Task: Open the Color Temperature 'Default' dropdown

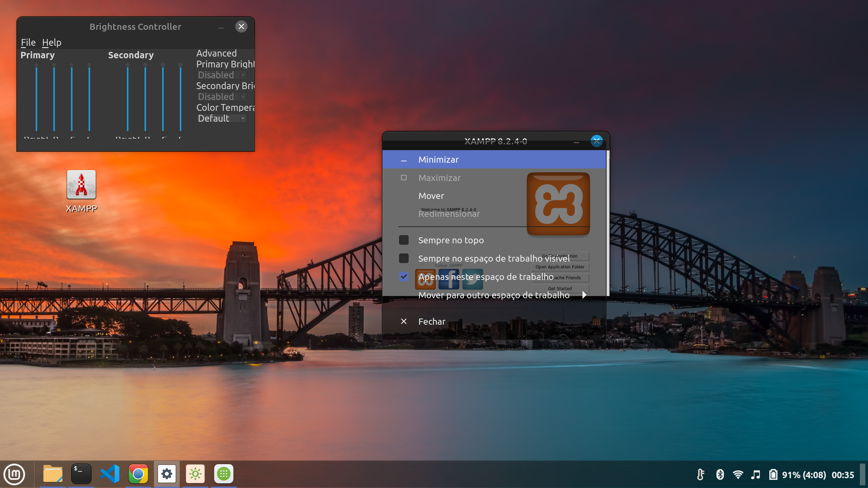Action: coord(221,118)
